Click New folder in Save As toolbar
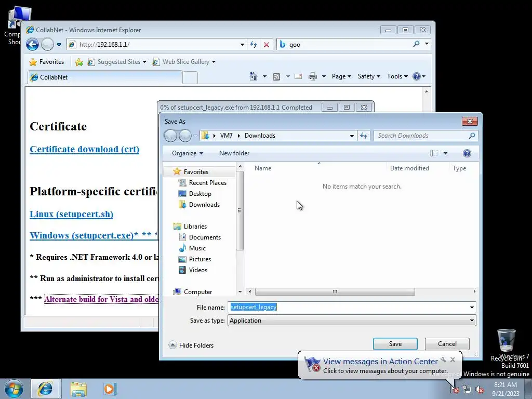This screenshot has height=399, width=532. click(234, 153)
